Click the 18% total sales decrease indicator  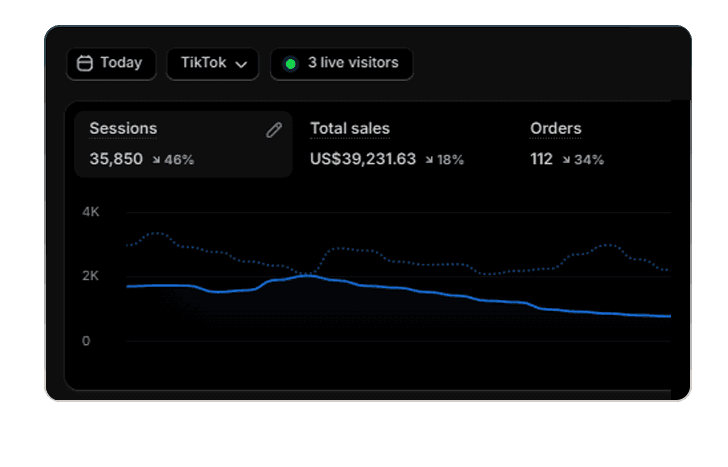444,160
